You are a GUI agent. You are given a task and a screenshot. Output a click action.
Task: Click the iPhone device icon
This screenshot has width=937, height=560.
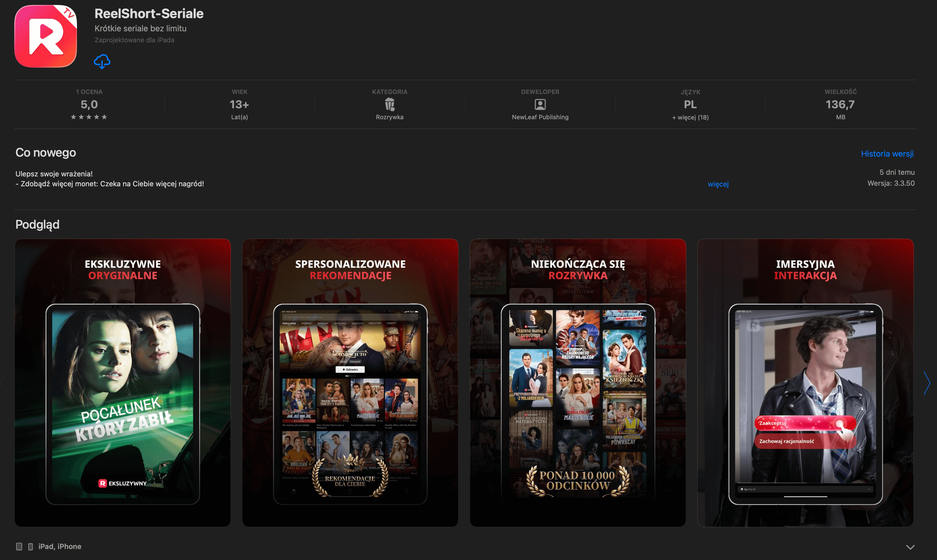31,547
